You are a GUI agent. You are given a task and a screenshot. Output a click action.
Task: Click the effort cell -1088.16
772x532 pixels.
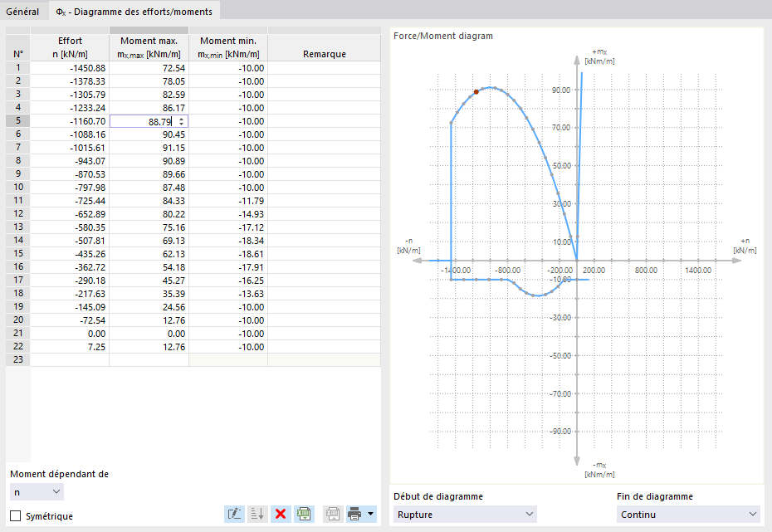(x=70, y=134)
